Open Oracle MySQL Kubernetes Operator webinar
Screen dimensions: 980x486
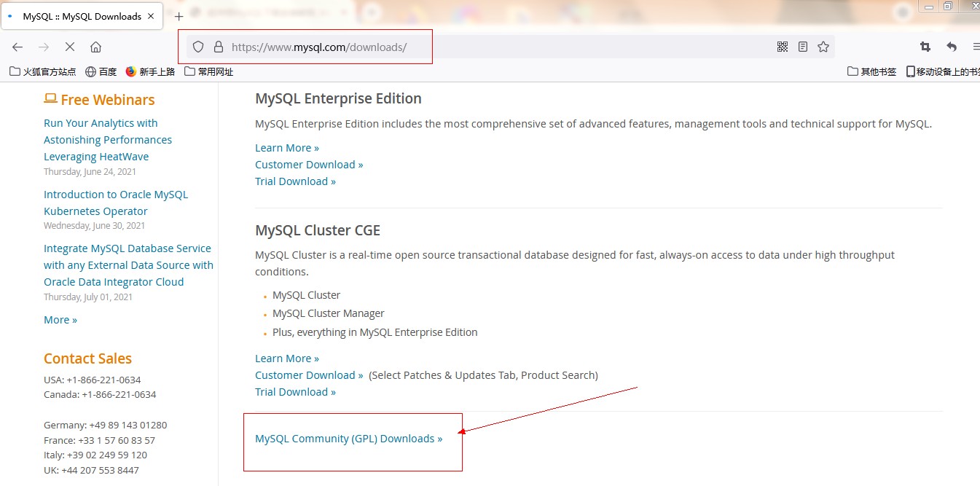click(116, 203)
